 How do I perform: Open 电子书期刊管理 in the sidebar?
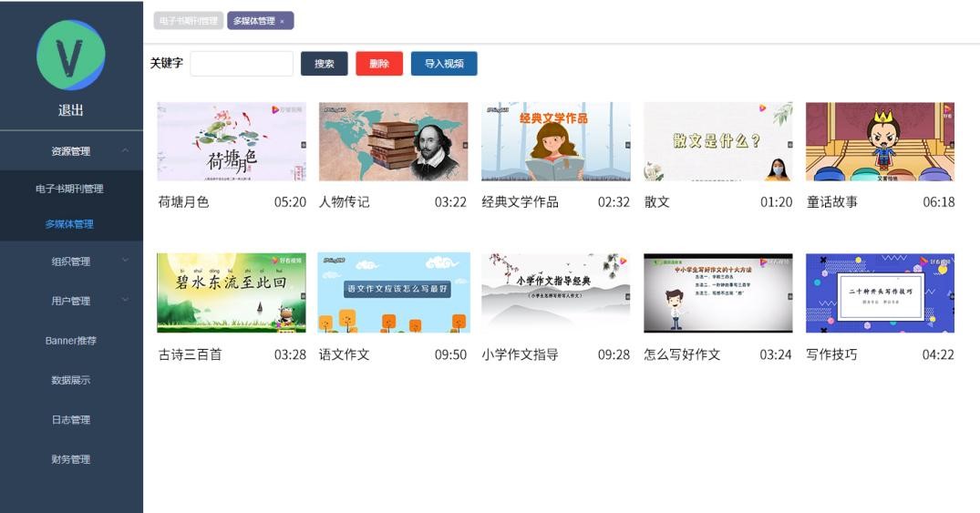(x=69, y=189)
